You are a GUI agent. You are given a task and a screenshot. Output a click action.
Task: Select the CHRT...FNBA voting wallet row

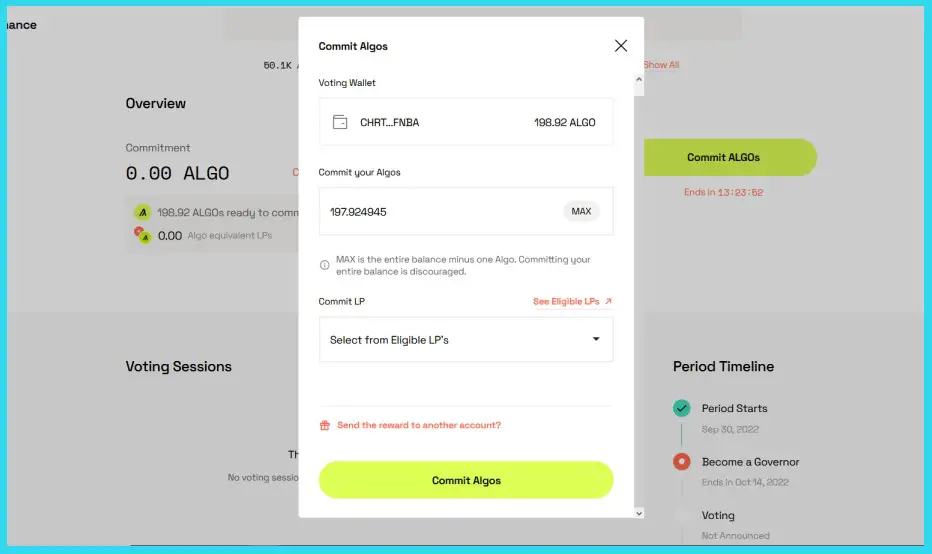pos(465,122)
